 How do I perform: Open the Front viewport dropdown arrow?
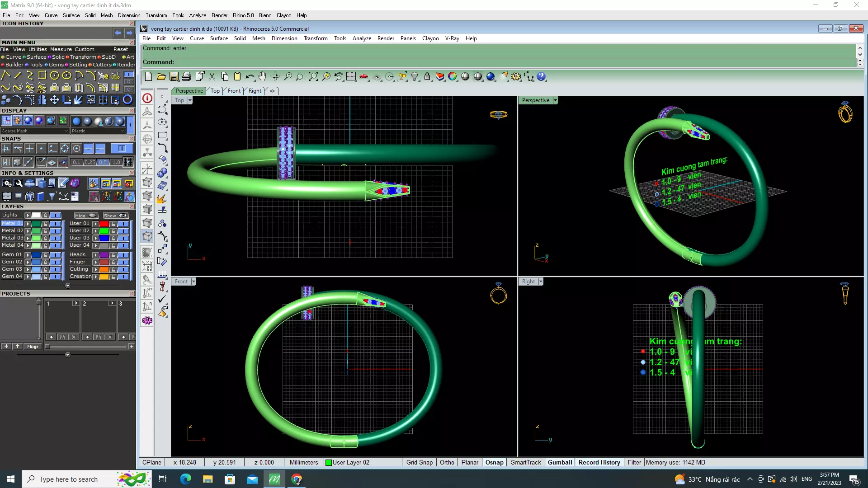(x=193, y=282)
